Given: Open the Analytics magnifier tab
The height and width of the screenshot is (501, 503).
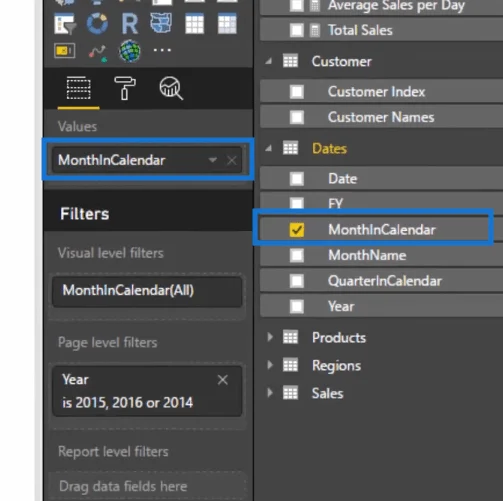Looking at the screenshot, I should point(171,88).
